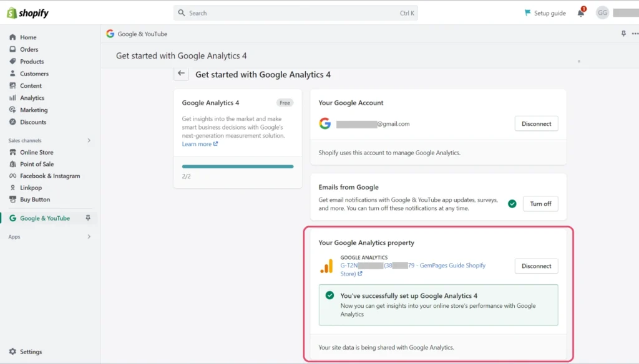Click the search magnifier icon

point(182,13)
